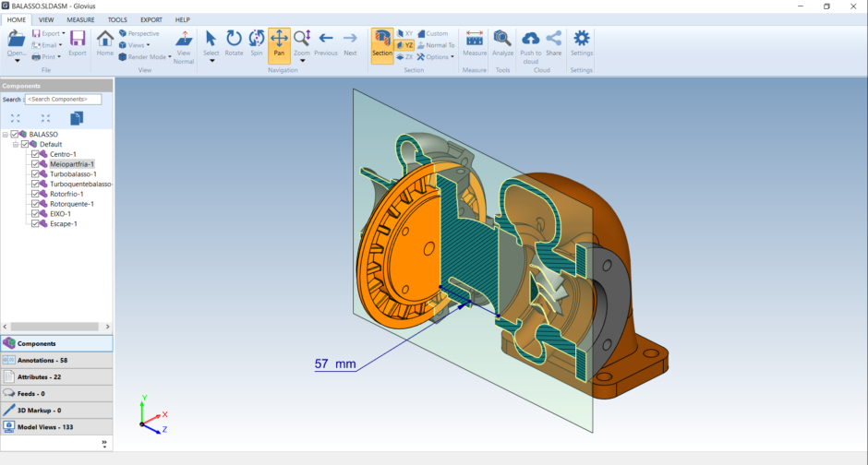Go to Next view
This screenshot has width=868, height=465.
[x=350, y=43]
